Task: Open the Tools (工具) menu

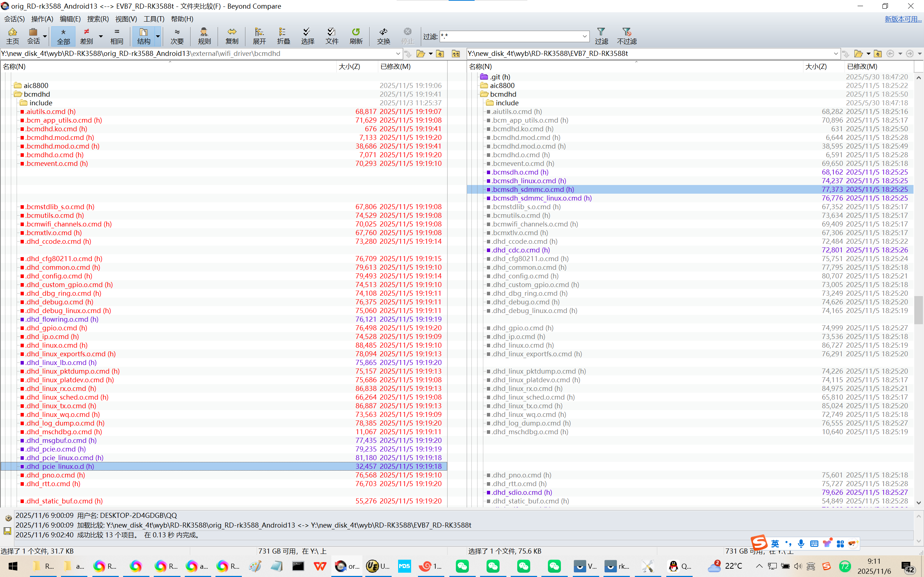Action: pyautogui.click(x=154, y=19)
